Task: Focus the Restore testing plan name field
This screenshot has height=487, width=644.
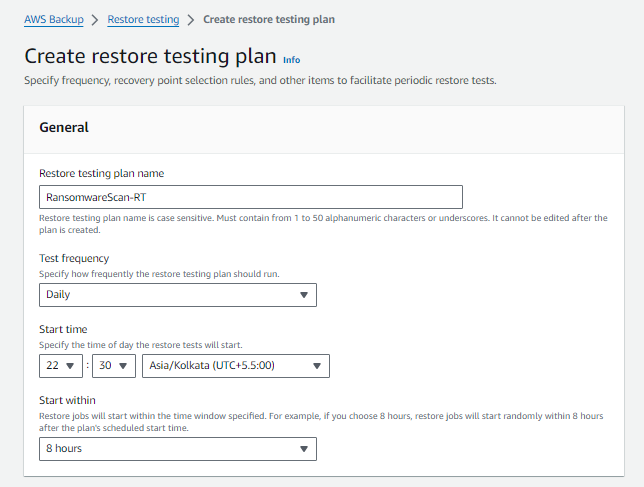Action: click(x=250, y=197)
